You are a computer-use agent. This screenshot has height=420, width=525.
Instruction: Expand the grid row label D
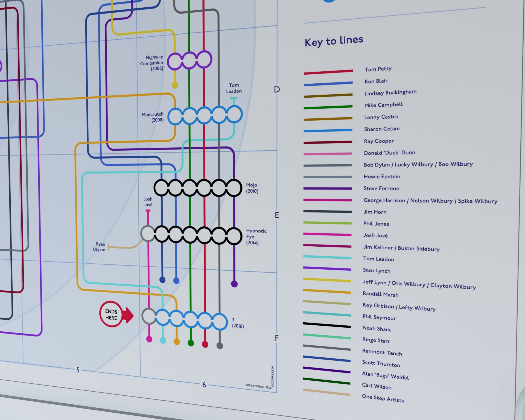tap(277, 89)
